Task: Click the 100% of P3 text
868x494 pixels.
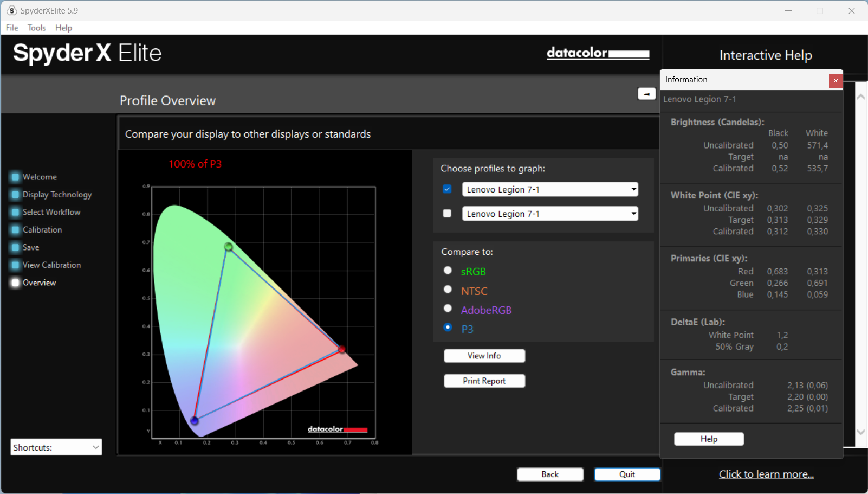Action: (195, 164)
